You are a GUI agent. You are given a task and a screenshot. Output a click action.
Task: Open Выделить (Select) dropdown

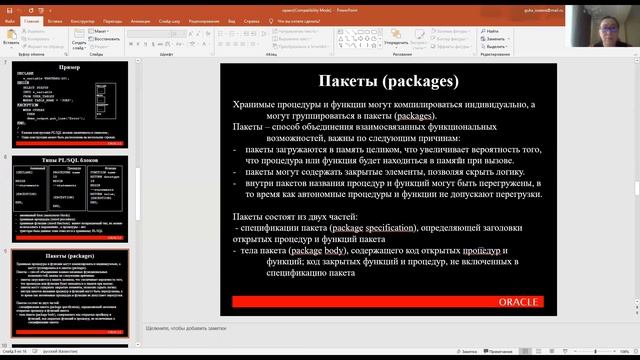coord(494,47)
